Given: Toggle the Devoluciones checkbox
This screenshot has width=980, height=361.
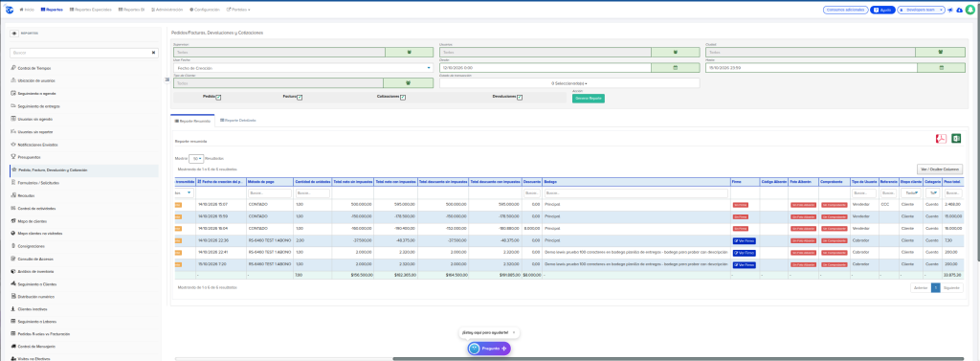Looking at the screenshot, I should click(520, 97).
